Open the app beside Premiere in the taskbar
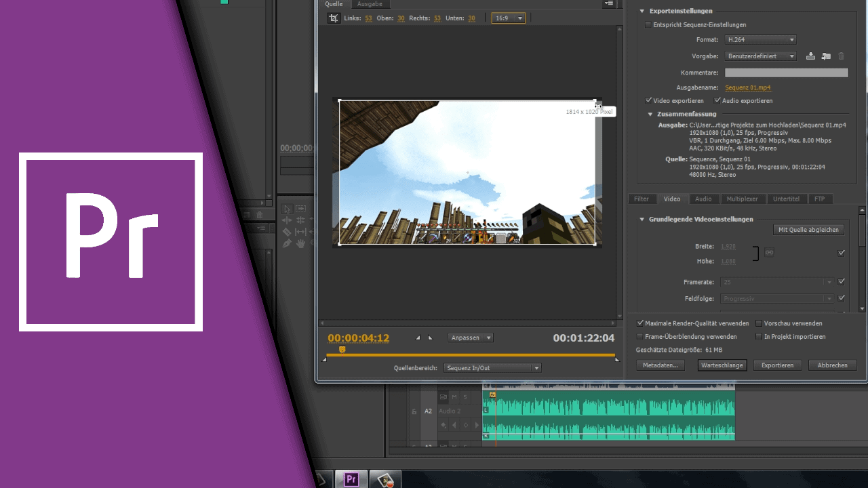This screenshot has width=868, height=488. click(386, 480)
